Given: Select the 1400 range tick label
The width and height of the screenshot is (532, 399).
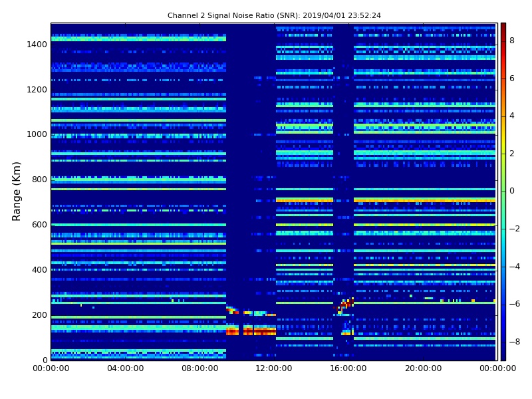Looking at the screenshot, I should (x=37, y=45).
